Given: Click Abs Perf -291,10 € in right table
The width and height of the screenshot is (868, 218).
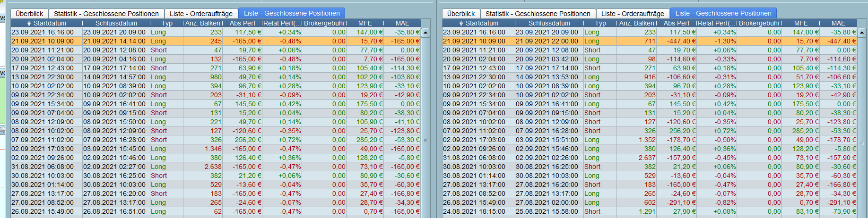Looking at the screenshot, I should (681, 202).
